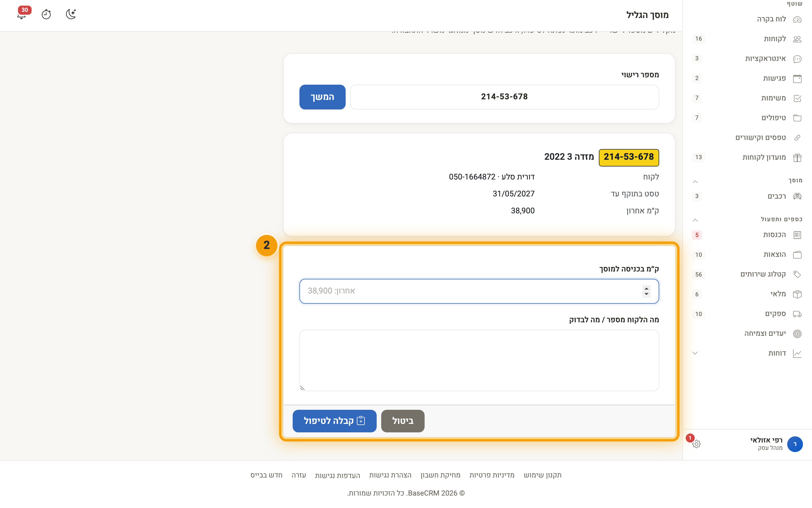Open לקוחות customers in sidebar

[747, 39]
